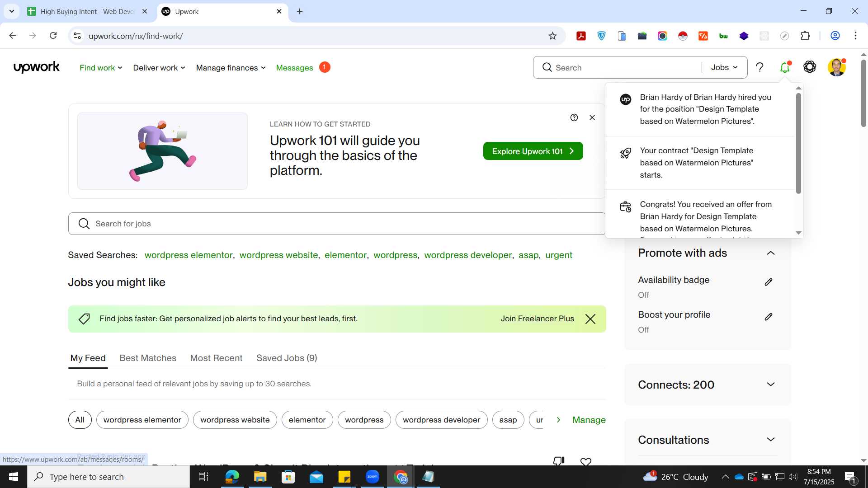Click the help icon on Upwork 101 banner
The image size is (868, 488).
click(x=574, y=117)
